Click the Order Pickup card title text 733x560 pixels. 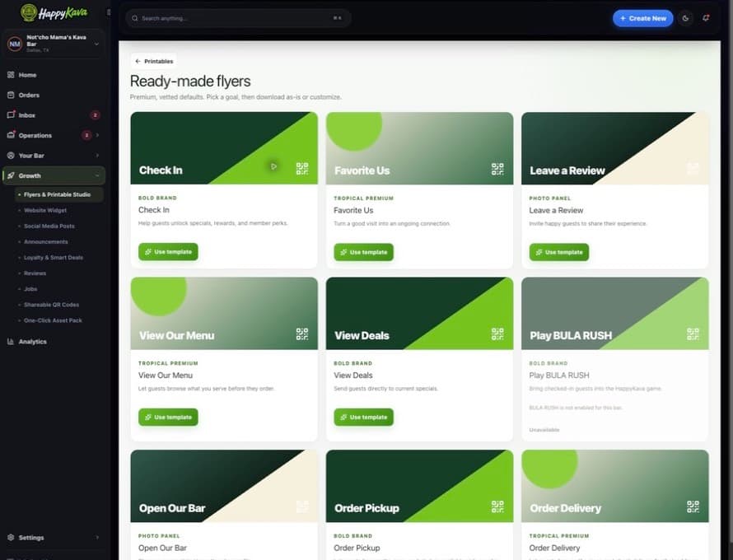point(357,548)
